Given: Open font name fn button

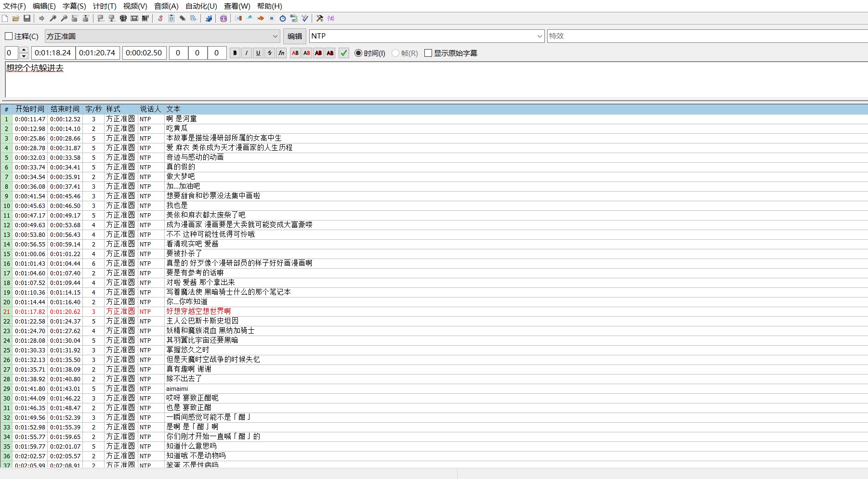Looking at the screenshot, I should [x=281, y=53].
